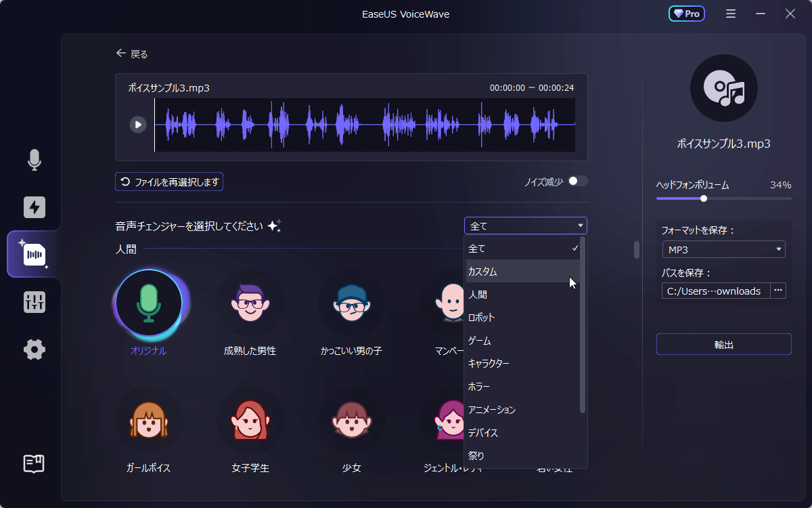This screenshot has height=508, width=812.
Task: Play the ボイスサンプル3.mp3 waveform
Action: coord(138,125)
